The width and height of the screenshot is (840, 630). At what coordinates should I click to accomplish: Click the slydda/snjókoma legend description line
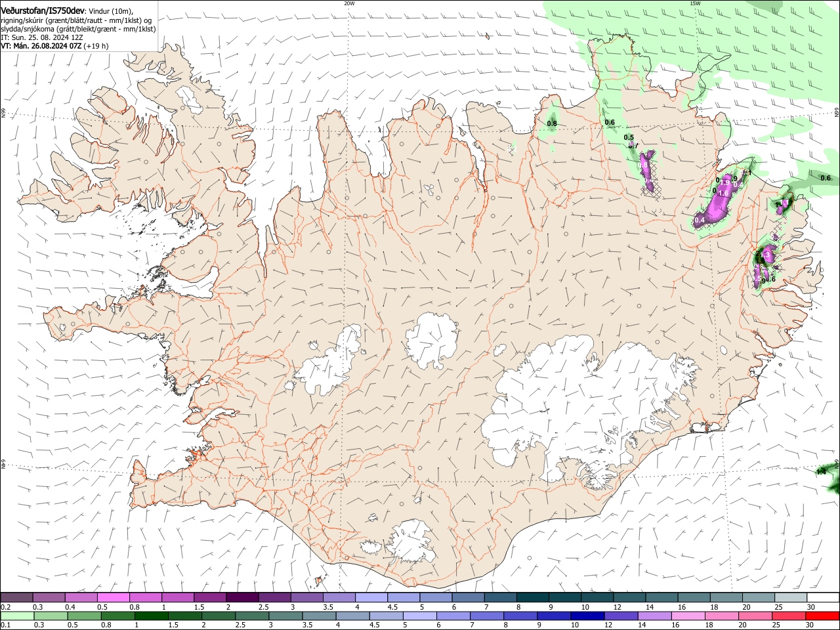pyautogui.click(x=78, y=29)
